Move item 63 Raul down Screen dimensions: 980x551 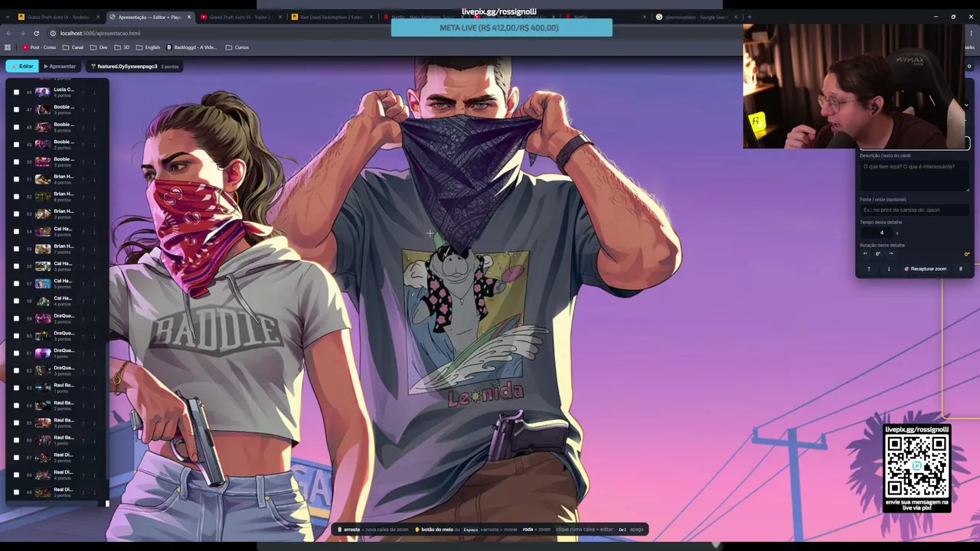(94, 388)
